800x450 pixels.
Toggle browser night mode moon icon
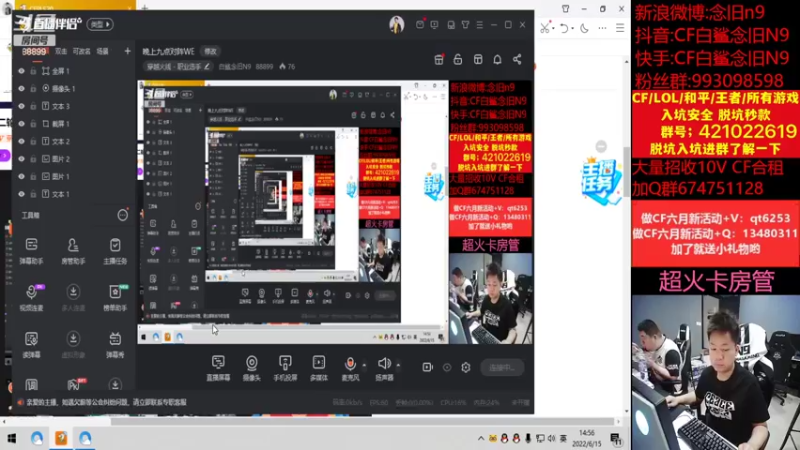point(585,29)
